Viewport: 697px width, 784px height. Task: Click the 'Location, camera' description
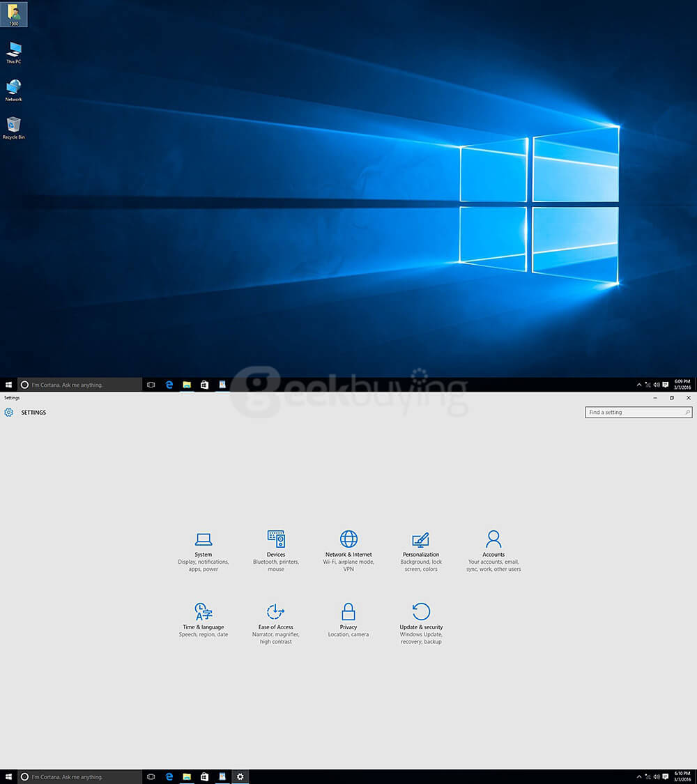(348, 634)
